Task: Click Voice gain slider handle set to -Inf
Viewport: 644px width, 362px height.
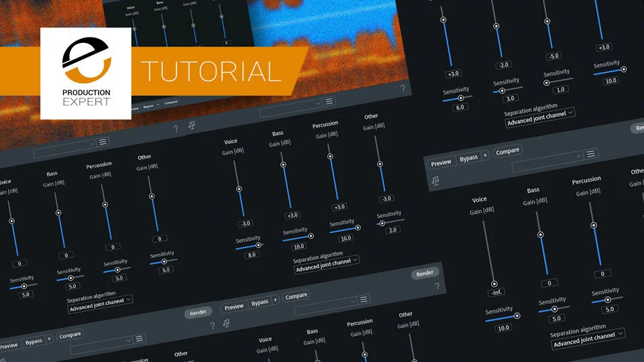Action: (x=494, y=284)
